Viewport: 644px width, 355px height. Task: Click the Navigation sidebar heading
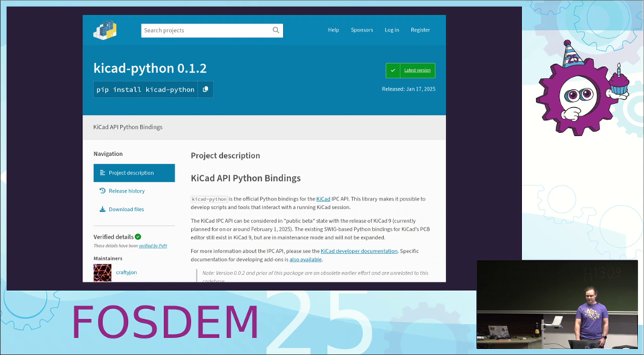(x=108, y=154)
